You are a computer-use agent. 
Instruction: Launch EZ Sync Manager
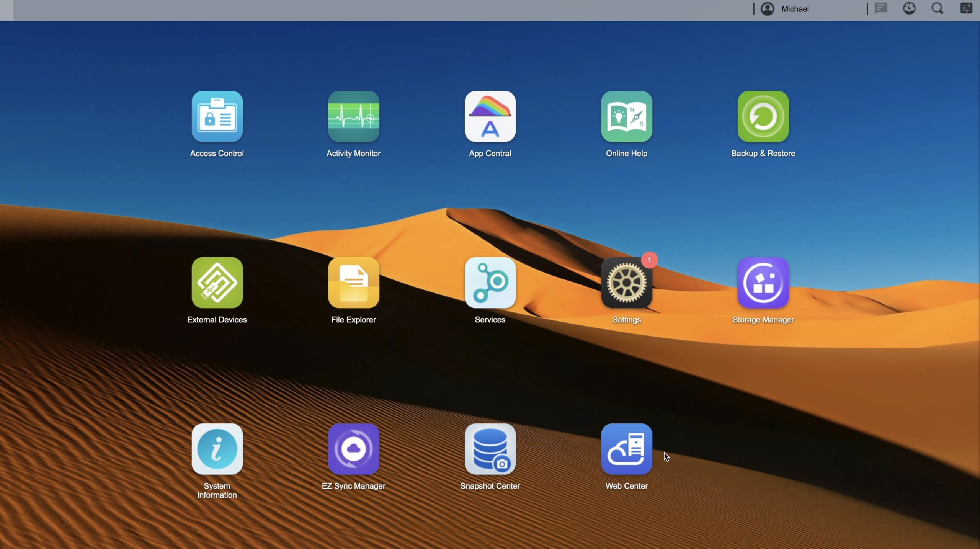tap(353, 449)
